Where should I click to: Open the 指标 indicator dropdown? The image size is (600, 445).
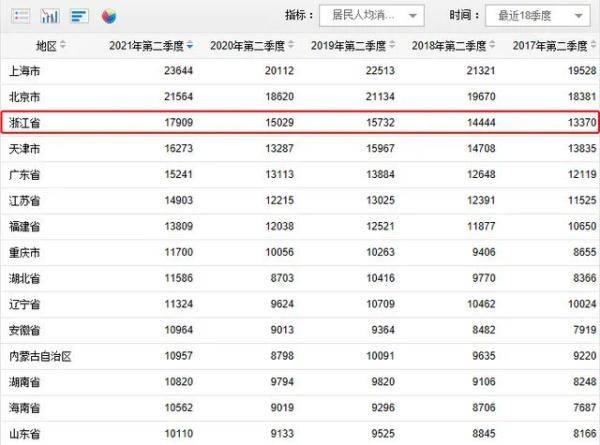371,16
